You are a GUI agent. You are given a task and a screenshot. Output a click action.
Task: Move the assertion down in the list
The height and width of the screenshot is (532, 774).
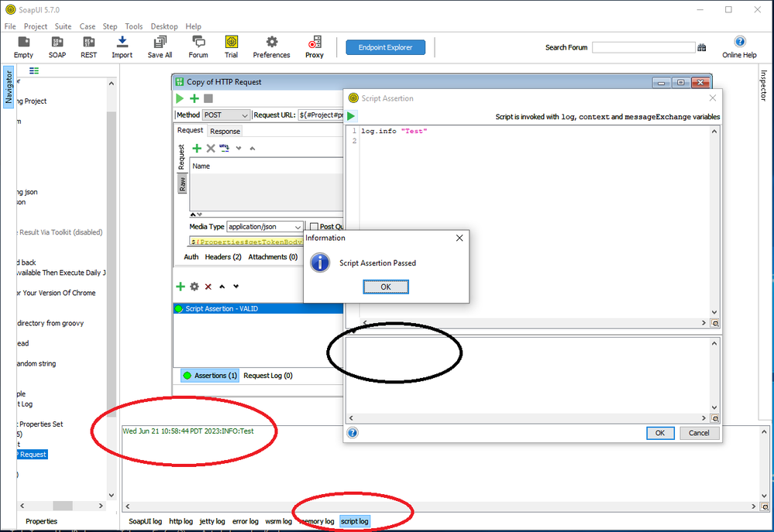236,287
